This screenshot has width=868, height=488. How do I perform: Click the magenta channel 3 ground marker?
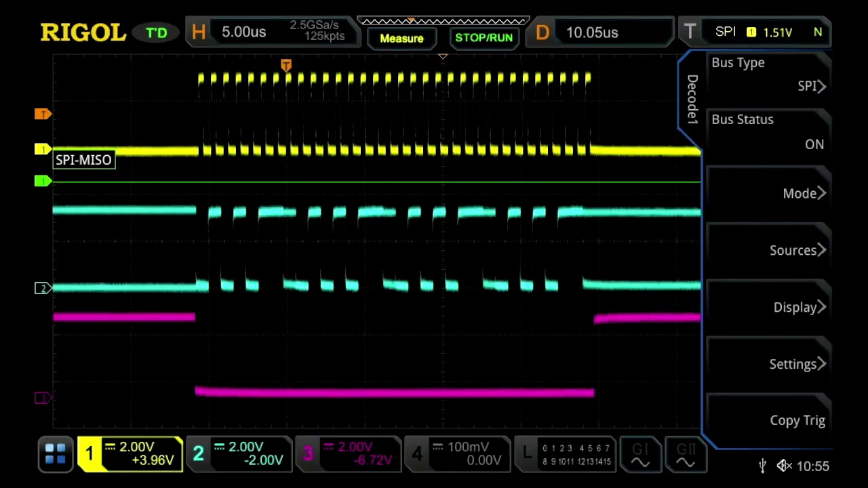click(43, 398)
